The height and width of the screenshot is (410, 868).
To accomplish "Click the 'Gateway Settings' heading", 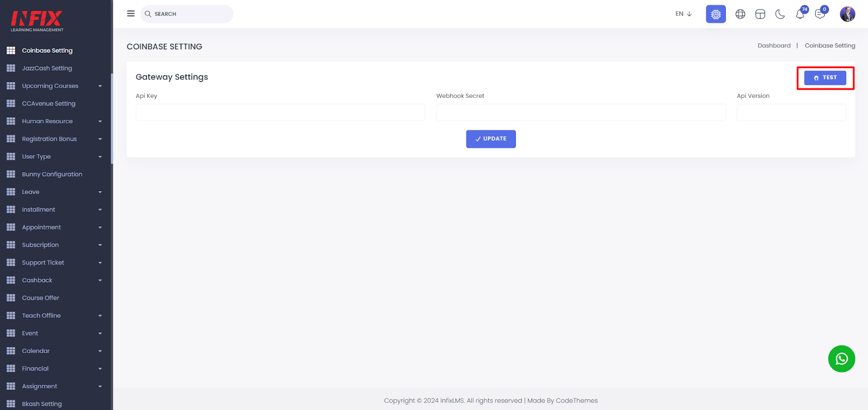I will tap(171, 77).
